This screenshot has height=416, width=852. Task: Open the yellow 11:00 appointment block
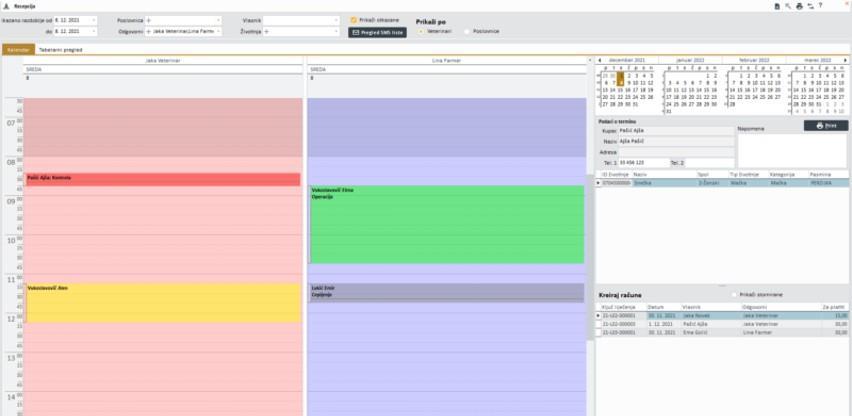[x=163, y=303]
